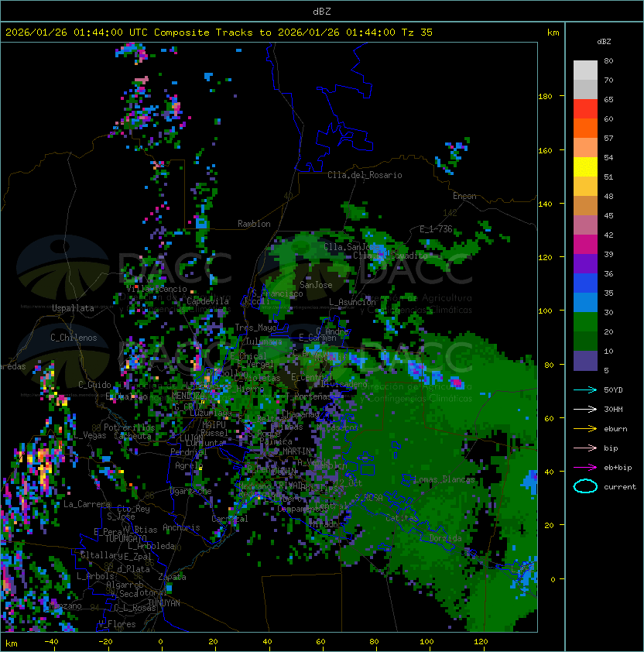Click the dBZ title at the top
The width and height of the screenshot is (644, 652).
(322, 12)
